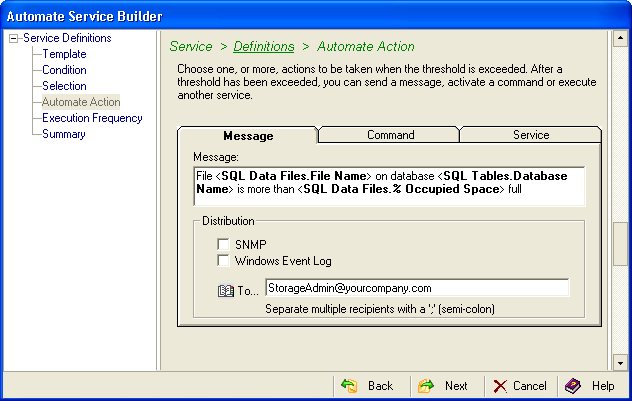The height and width of the screenshot is (401, 632).
Task: Open the Selection tree item
Action: click(x=64, y=86)
